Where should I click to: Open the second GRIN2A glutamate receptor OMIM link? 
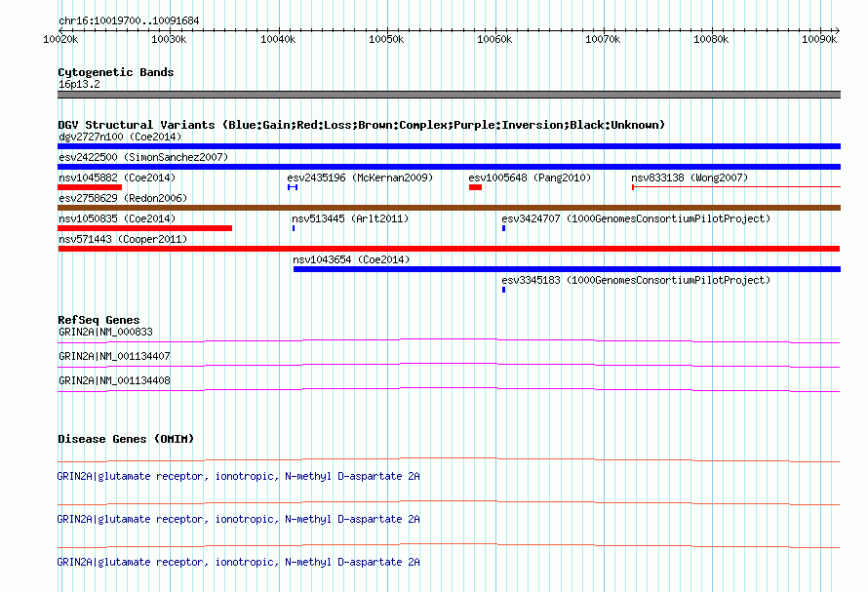239,519
